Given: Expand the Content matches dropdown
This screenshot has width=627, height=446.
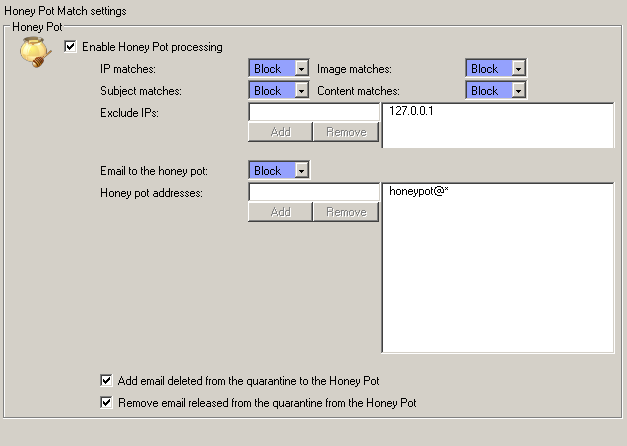Looking at the screenshot, I should click(518, 91).
